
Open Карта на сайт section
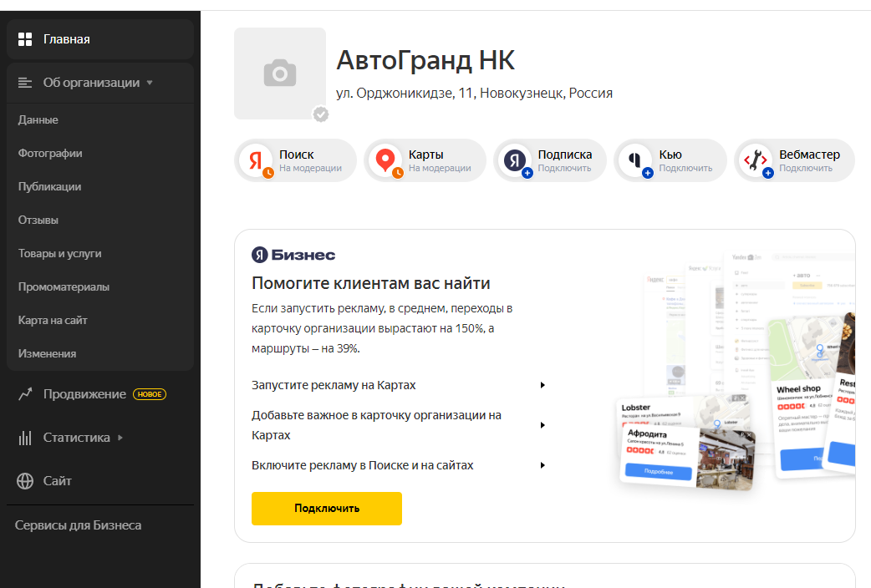52,321
